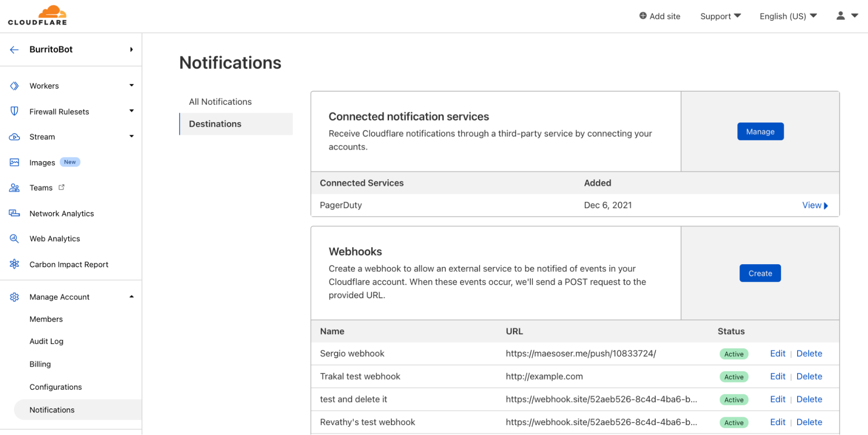Image resolution: width=868 pixels, height=435 pixels.
Task: Click the Teams people icon
Action: pyautogui.click(x=14, y=188)
